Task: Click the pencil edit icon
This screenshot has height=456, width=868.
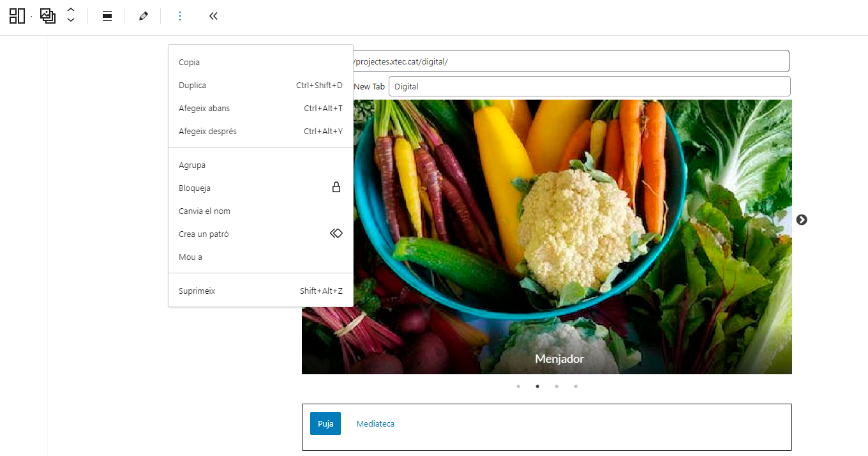Action: pyautogui.click(x=144, y=16)
